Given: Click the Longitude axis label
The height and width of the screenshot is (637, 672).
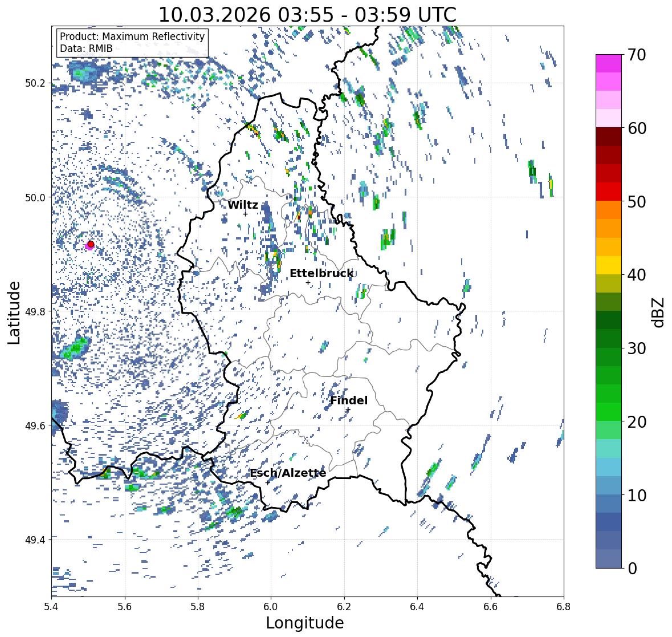Looking at the screenshot, I should coord(305,622).
